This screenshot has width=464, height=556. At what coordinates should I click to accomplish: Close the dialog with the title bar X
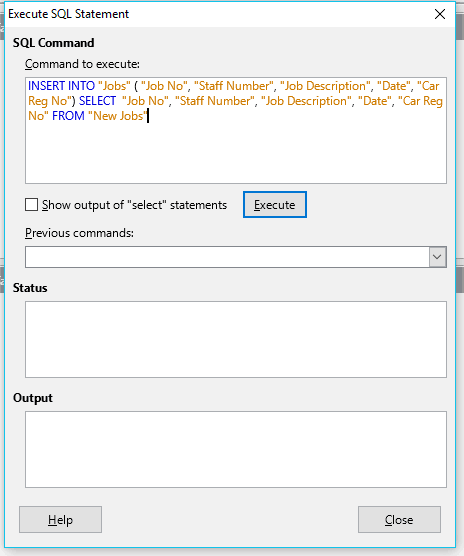tap(440, 14)
